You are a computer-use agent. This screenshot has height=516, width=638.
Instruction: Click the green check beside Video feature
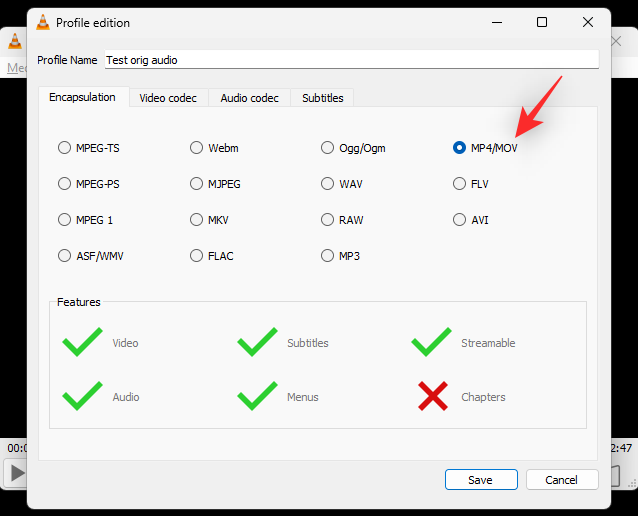82,342
